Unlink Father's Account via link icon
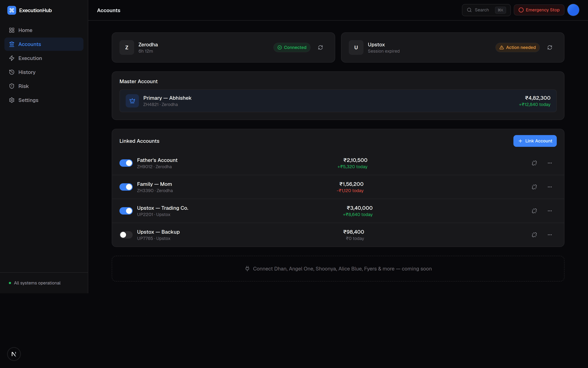Screen dimensions: 588x368 point(534,163)
